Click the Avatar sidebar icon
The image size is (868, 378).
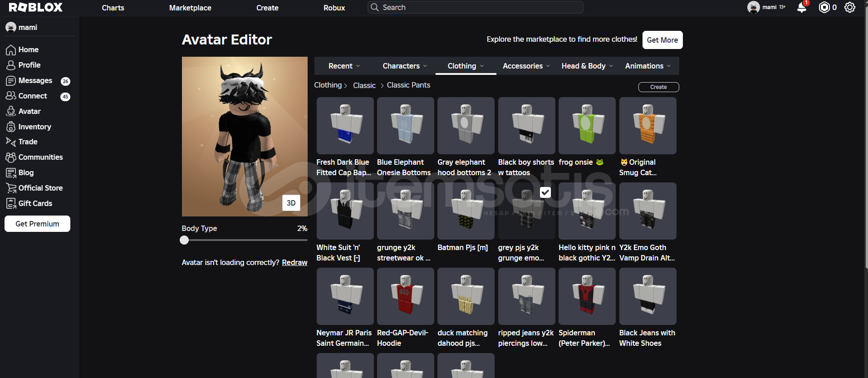(x=11, y=111)
